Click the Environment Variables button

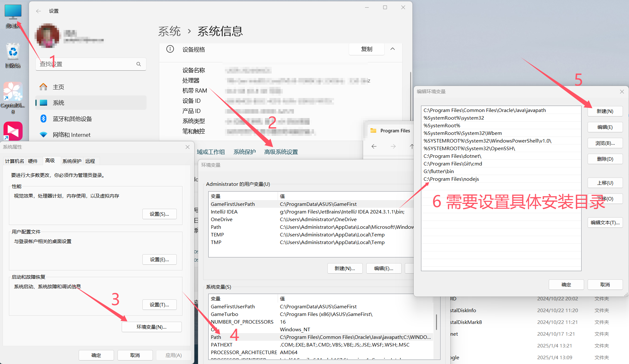coord(152,327)
